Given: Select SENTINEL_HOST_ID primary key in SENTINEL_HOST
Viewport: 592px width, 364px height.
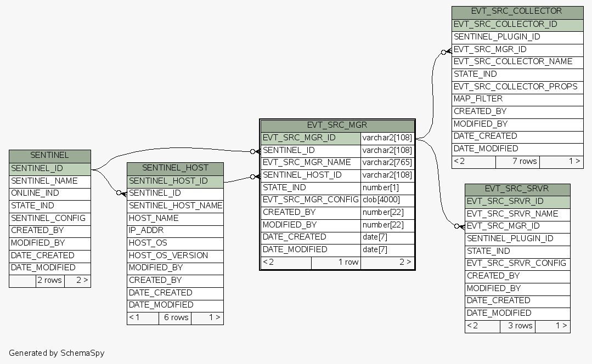Looking at the screenshot, I should pyautogui.click(x=175, y=181).
